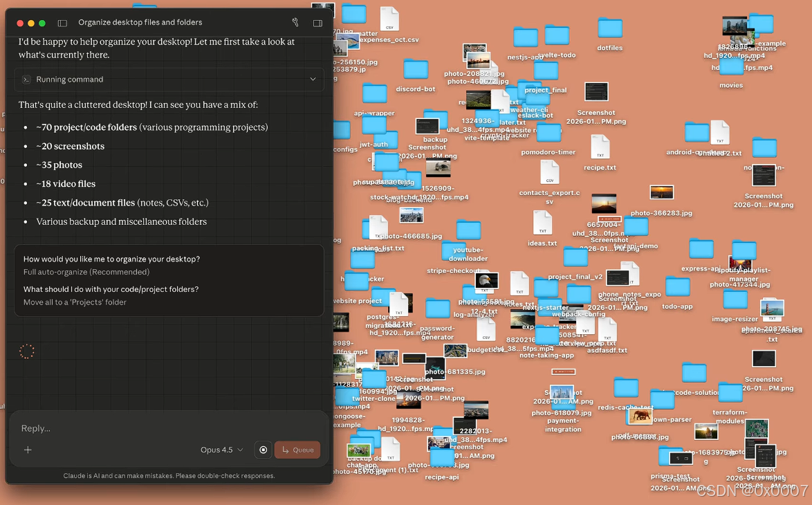Select the svelte-todo folder icon
812x505 pixels.
pyautogui.click(x=557, y=36)
